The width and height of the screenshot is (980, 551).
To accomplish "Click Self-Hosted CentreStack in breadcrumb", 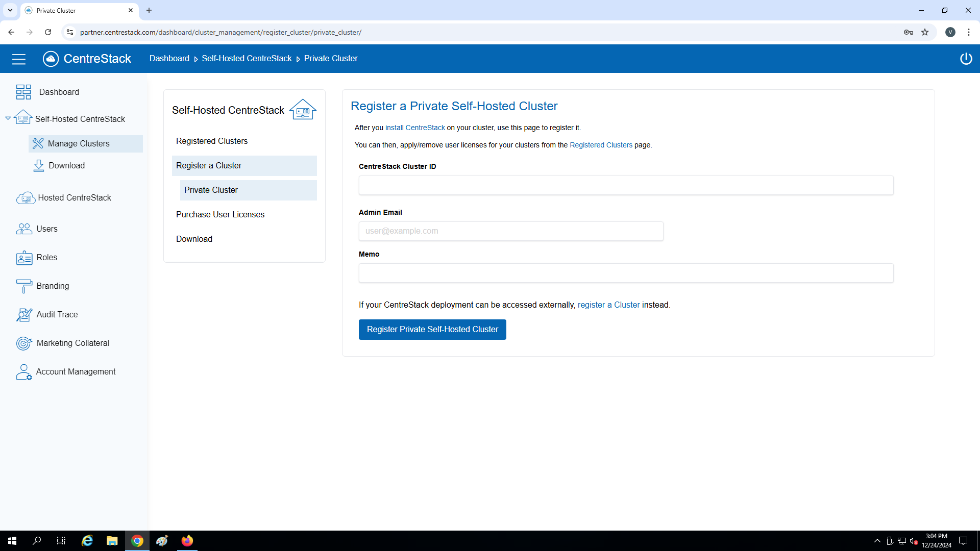I will pyautogui.click(x=247, y=59).
